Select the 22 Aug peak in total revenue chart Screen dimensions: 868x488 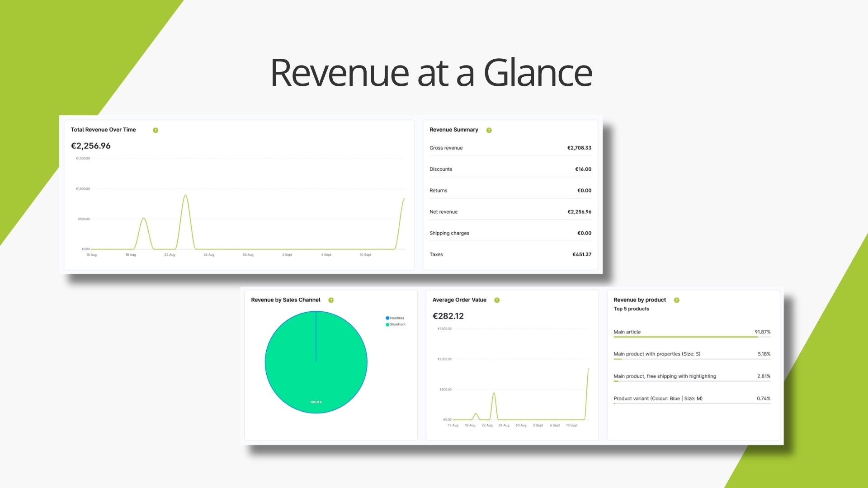coord(185,196)
